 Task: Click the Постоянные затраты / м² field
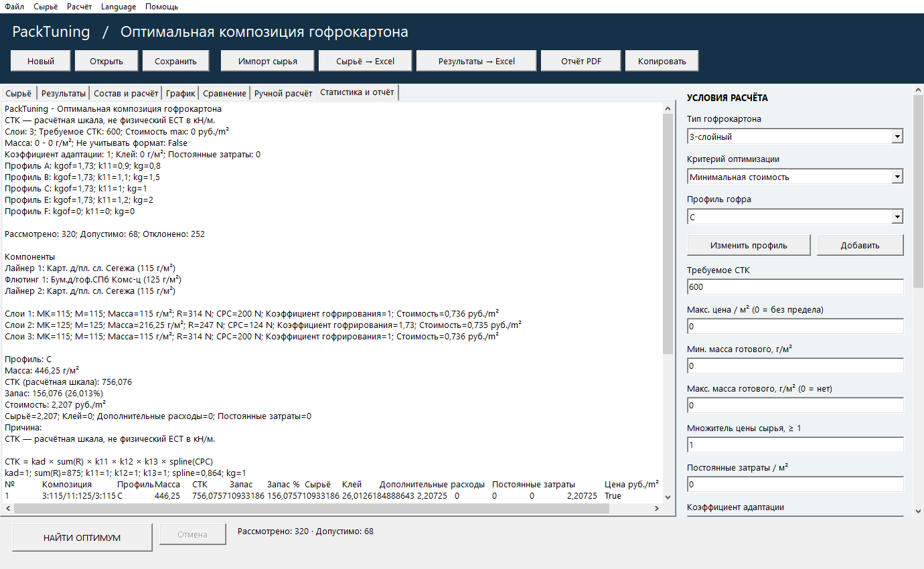click(x=795, y=484)
